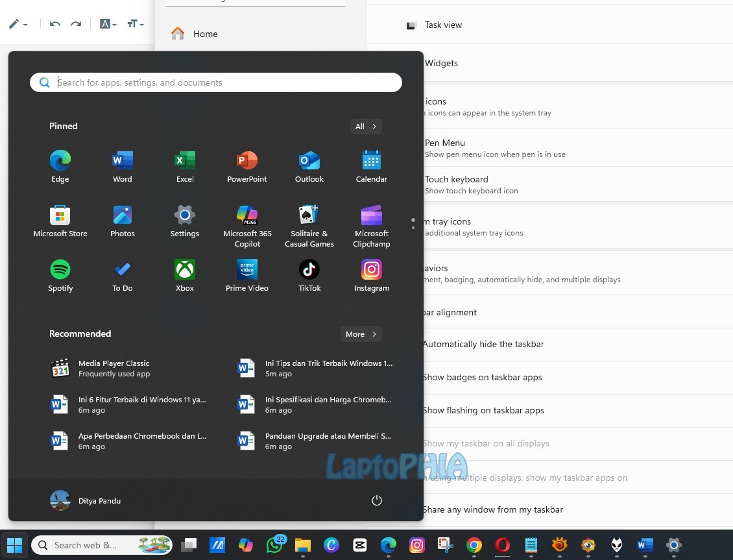Image resolution: width=733 pixels, height=560 pixels.
Task: Launch Word from the Pinned section
Action: (x=123, y=166)
